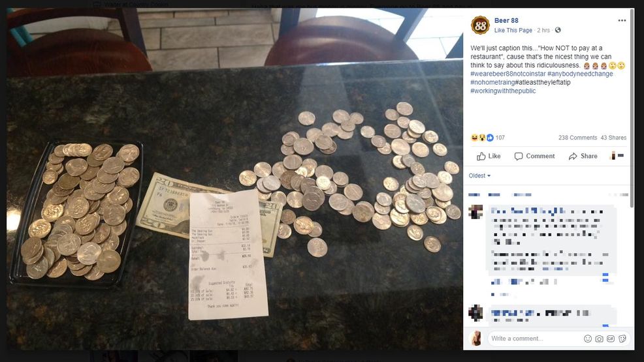Image resolution: width=644 pixels, height=362 pixels.
Task: View the 43 Shares list
Action: tap(613, 138)
